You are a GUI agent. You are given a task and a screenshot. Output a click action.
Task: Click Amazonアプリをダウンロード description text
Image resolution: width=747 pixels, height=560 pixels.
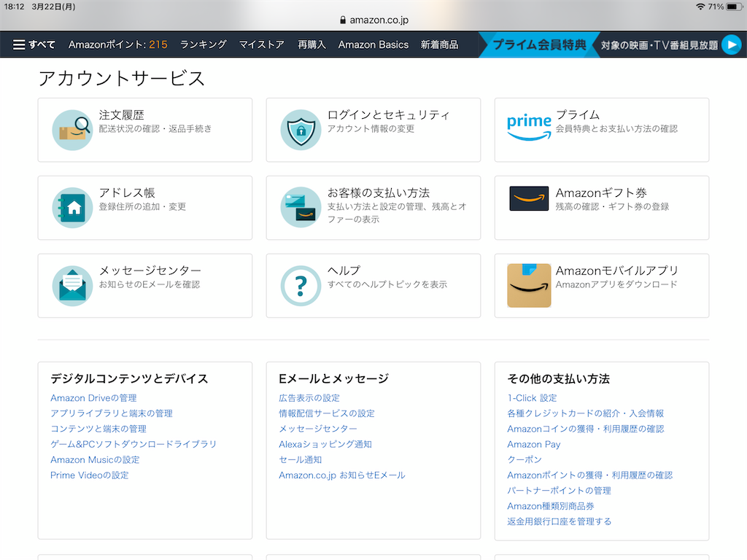point(616,284)
